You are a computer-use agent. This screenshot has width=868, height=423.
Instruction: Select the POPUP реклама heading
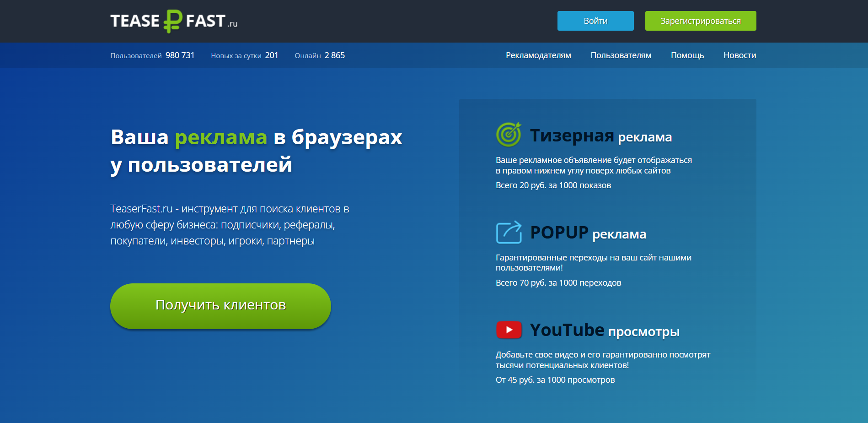point(588,233)
